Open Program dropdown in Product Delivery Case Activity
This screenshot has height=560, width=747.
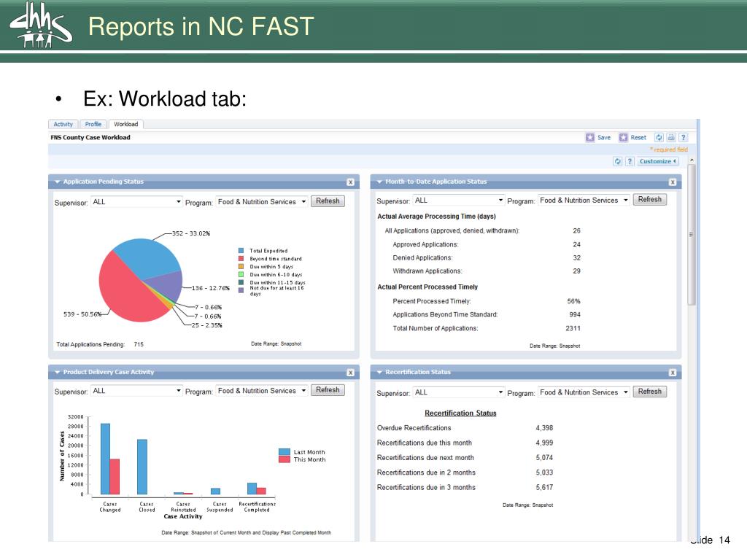[262, 391]
